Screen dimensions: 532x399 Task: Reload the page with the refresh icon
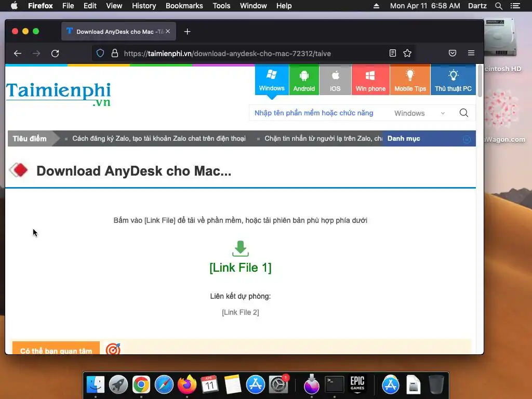pyautogui.click(x=55, y=54)
